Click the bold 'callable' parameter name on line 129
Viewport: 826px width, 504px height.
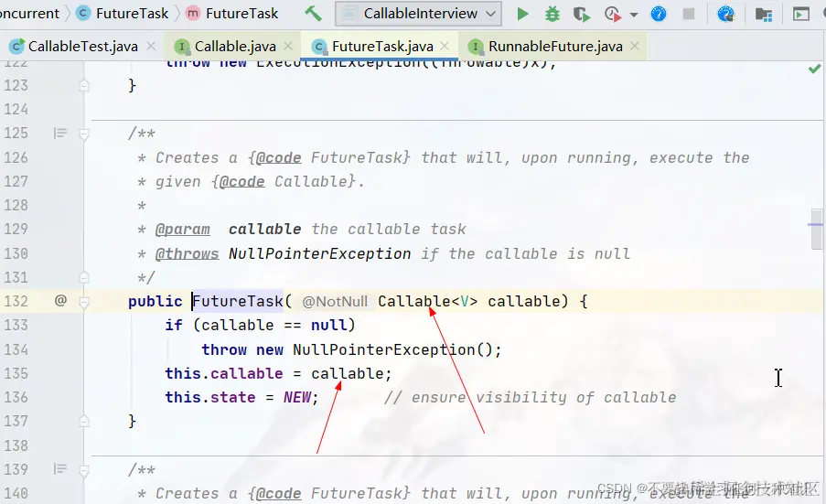pos(265,230)
